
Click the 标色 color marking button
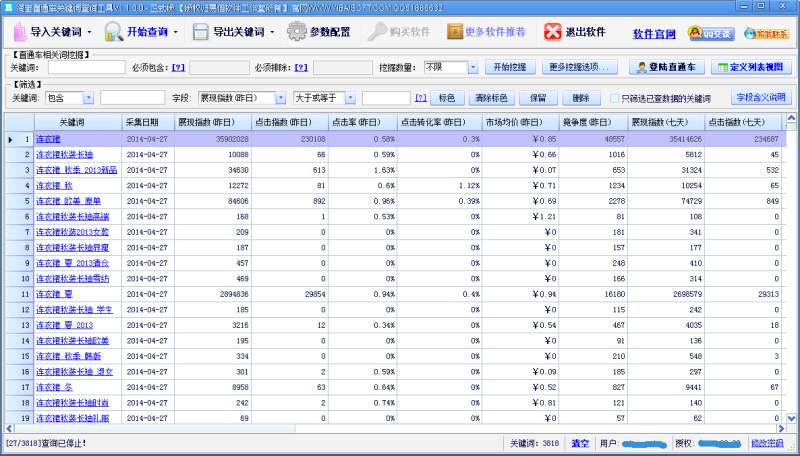448,98
